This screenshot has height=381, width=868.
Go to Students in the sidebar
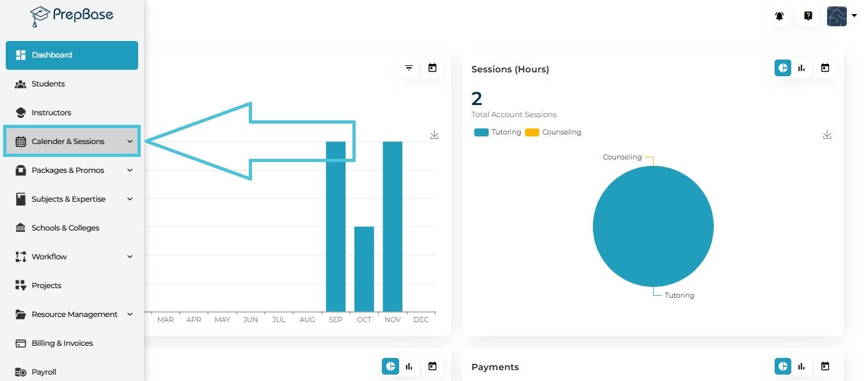coord(48,84)
